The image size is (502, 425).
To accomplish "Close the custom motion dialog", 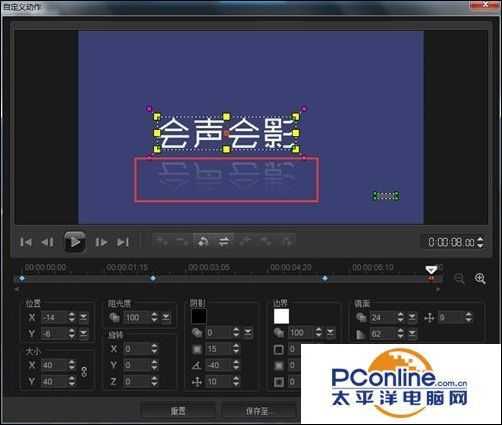I will [485, 4].
